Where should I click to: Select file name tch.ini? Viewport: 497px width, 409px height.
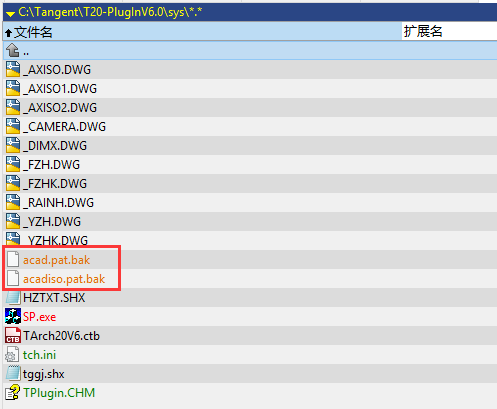pos(39,355)
